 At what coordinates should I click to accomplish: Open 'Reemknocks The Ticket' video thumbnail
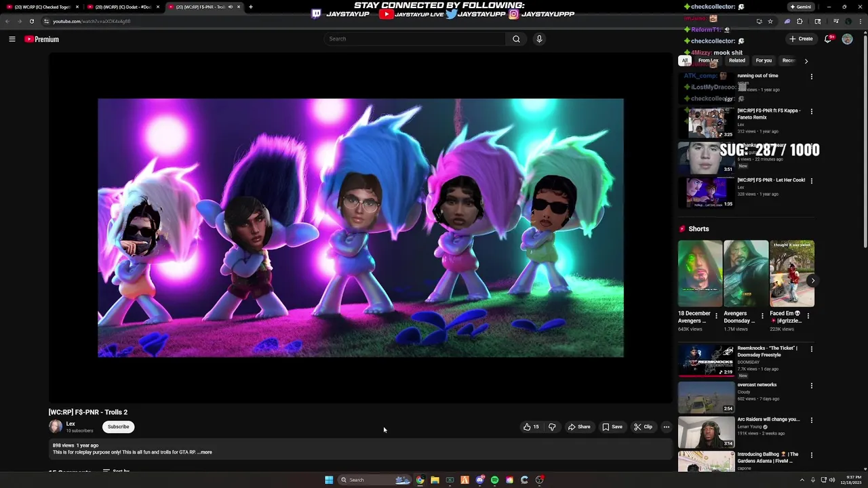click(706, 361)
